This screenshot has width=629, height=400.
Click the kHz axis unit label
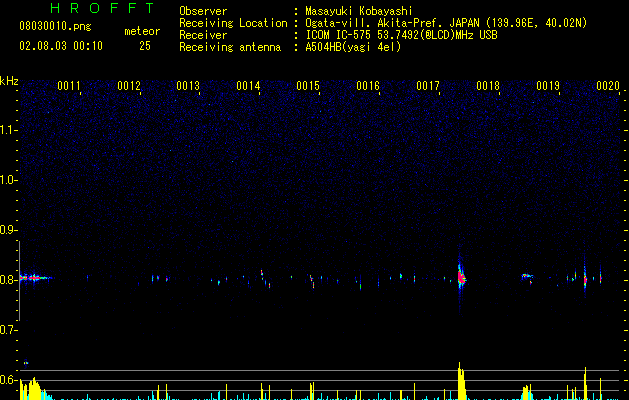9,81
